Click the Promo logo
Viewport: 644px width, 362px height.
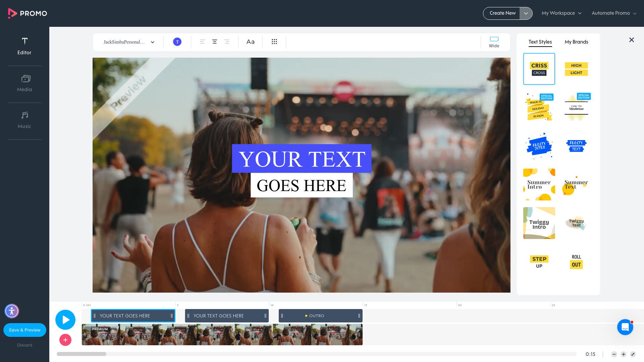coord(28,13)
